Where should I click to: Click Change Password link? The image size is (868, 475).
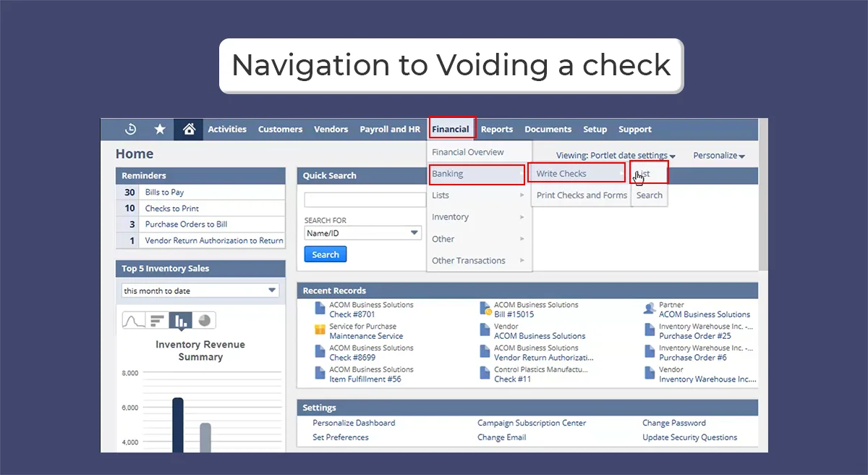pyautogui.click(x=674, y=423)
